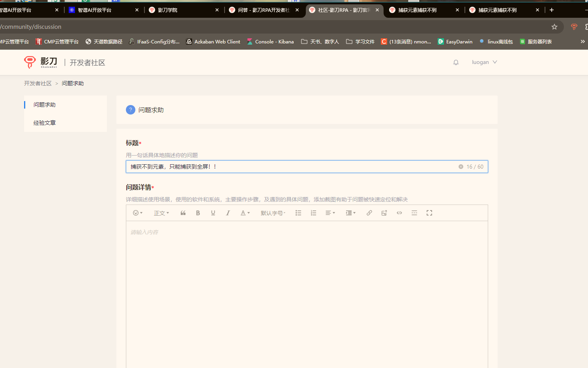Expand the 默认字号 font size dropdown
Viewport: 588px width, 368px height.
(273, 213)
